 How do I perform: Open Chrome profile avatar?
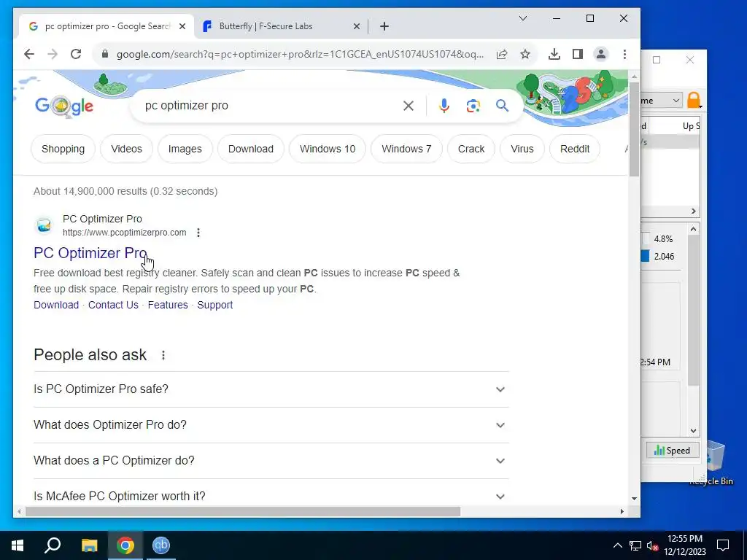[x=601, y=54]
